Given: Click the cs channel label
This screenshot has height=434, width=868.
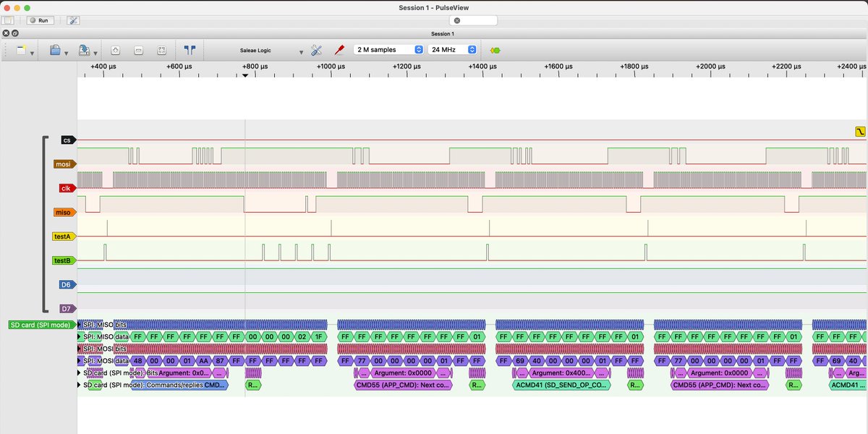Looking at the screenshot, I should 68,140.
